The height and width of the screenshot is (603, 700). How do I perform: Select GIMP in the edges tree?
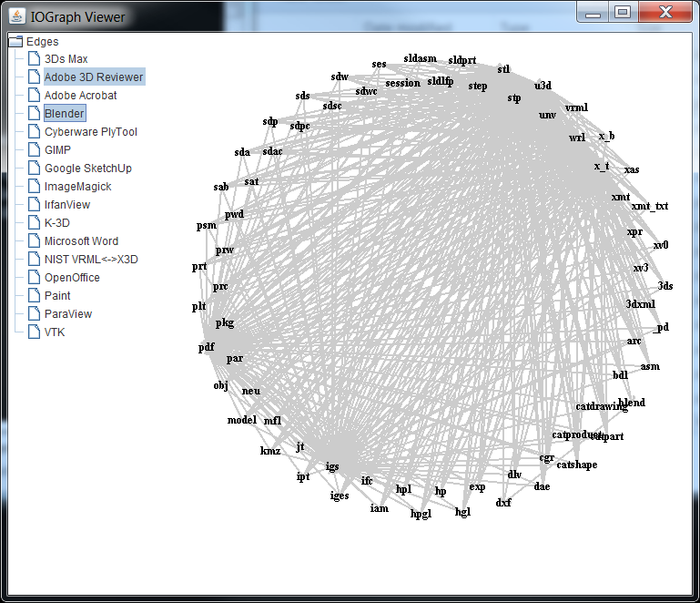coord(57,150)
